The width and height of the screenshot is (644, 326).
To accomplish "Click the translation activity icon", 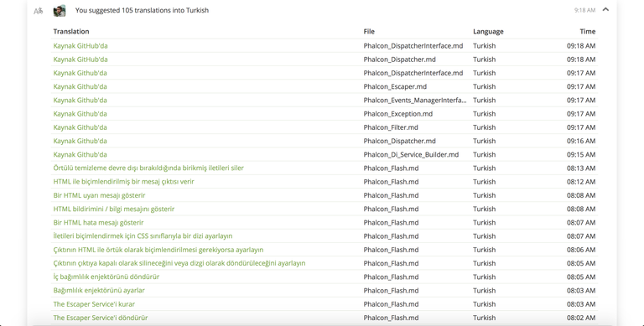I will click(x=39, y=11).
